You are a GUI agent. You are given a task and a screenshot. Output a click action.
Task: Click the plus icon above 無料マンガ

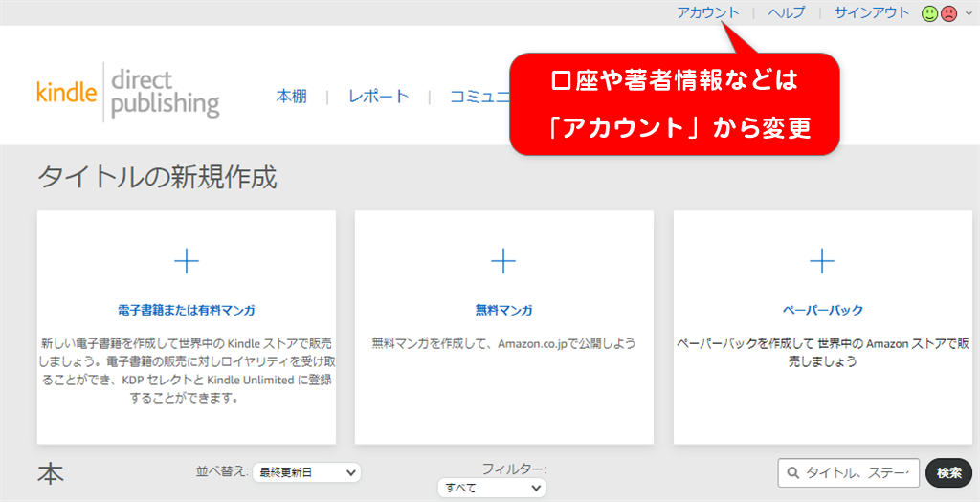point(503,261)
